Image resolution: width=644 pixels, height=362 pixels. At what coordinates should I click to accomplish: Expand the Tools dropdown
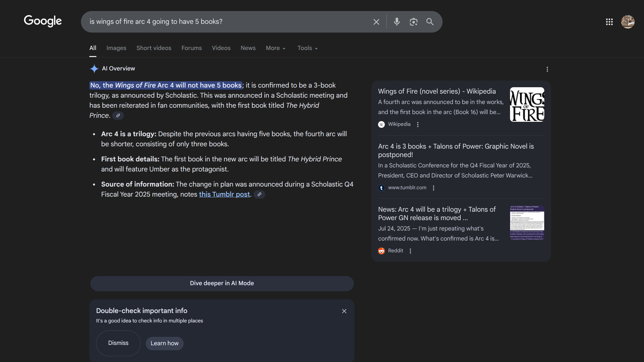pos(307,48)
